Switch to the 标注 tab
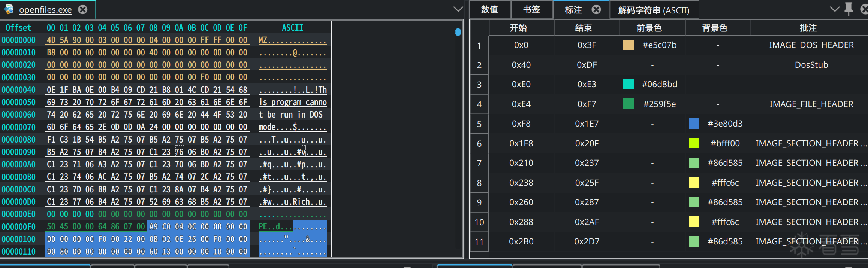This screenshot has width=868, height=268. click(573, 10)
